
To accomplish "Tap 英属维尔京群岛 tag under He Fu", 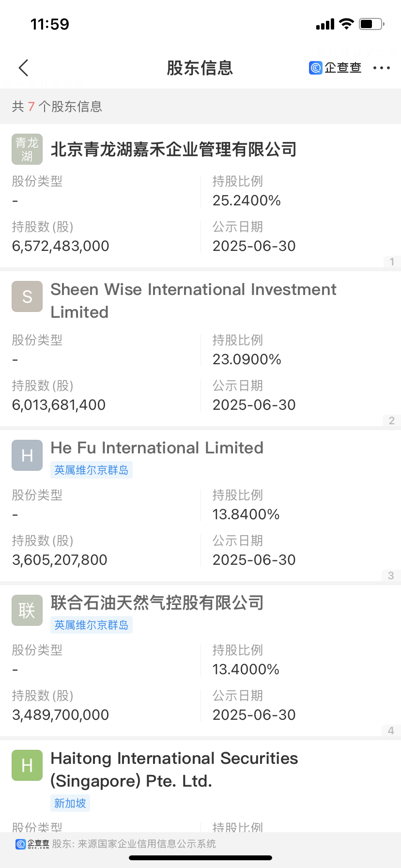I will (x=91, y=470).
